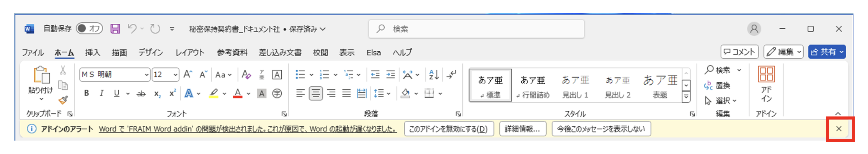Open the MS 明朝 font name dropdown
Viewport: 868px width, 154px height.
[x=147, y=75]
